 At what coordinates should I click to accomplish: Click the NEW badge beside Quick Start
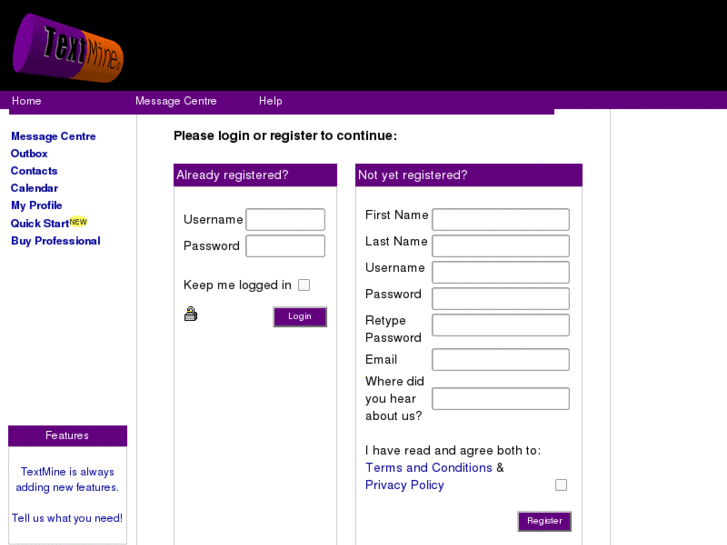point(79,222)
